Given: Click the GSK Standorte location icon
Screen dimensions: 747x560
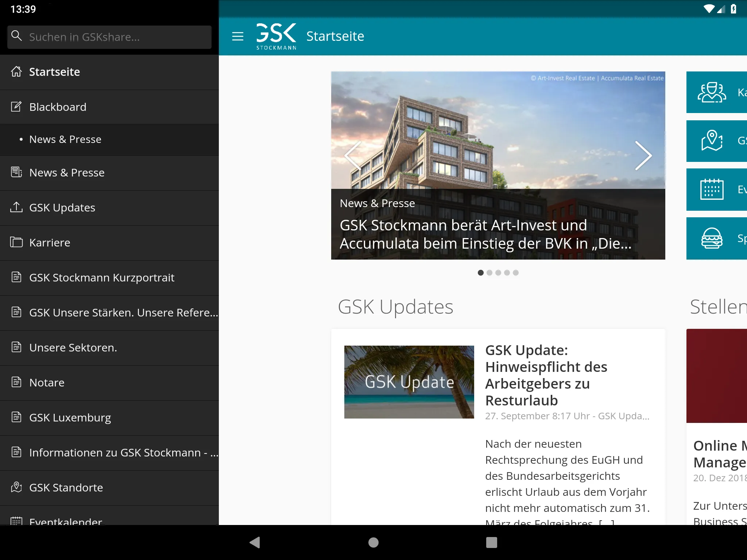Looking at the screenshot, I should coord(16,487).
